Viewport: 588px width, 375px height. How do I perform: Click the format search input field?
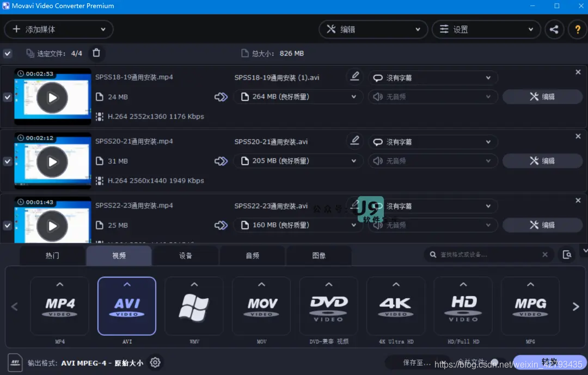(489, 255)
